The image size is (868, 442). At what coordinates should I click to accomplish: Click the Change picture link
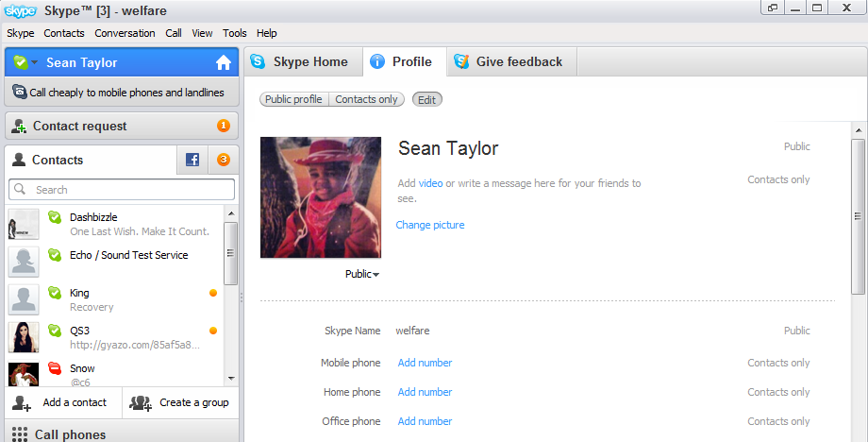(430, 225)
